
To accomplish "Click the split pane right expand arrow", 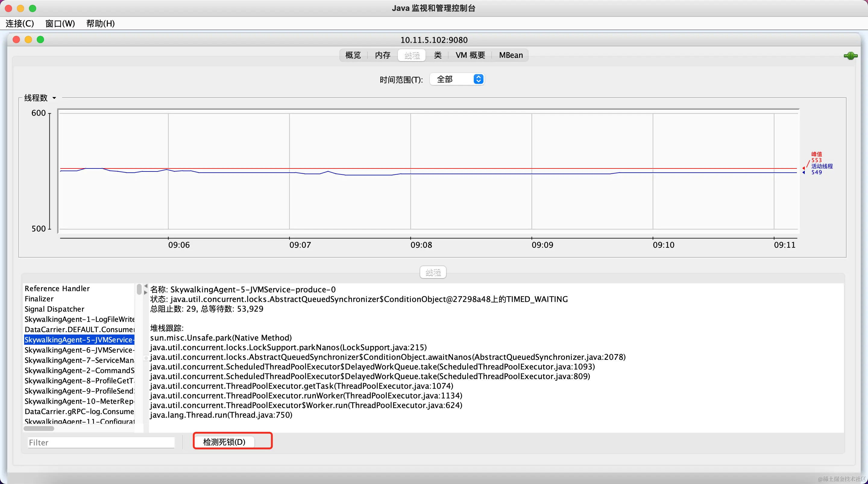I will click(x=146, y=293).
